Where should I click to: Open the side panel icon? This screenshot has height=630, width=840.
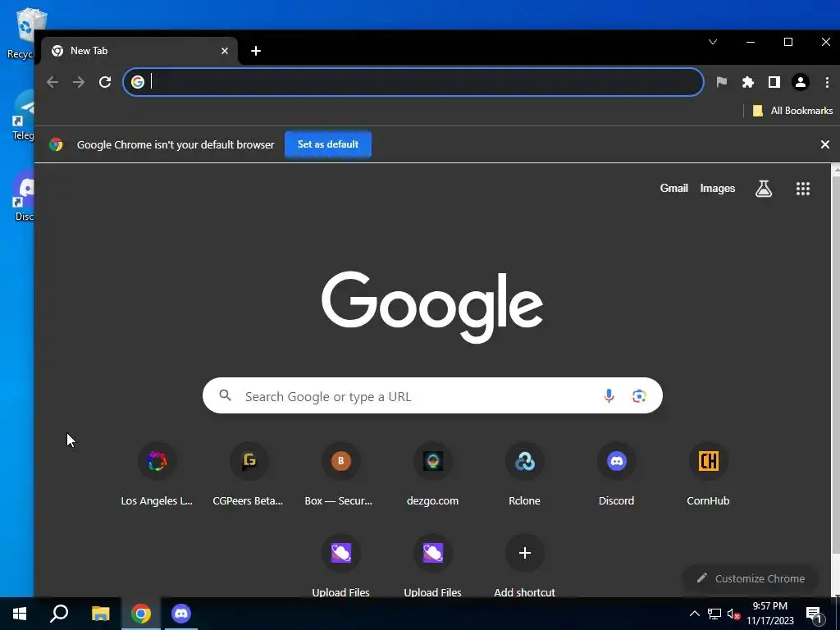click(x=774, y=82)
